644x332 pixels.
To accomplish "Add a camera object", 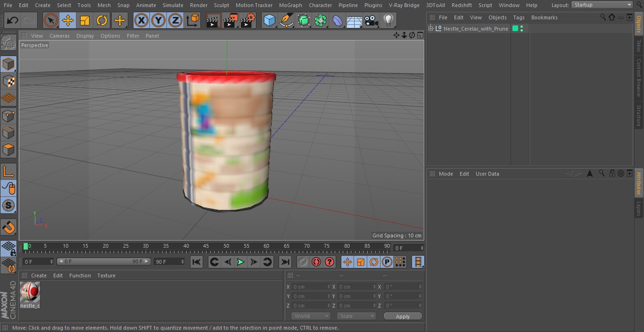I will 372,20.
